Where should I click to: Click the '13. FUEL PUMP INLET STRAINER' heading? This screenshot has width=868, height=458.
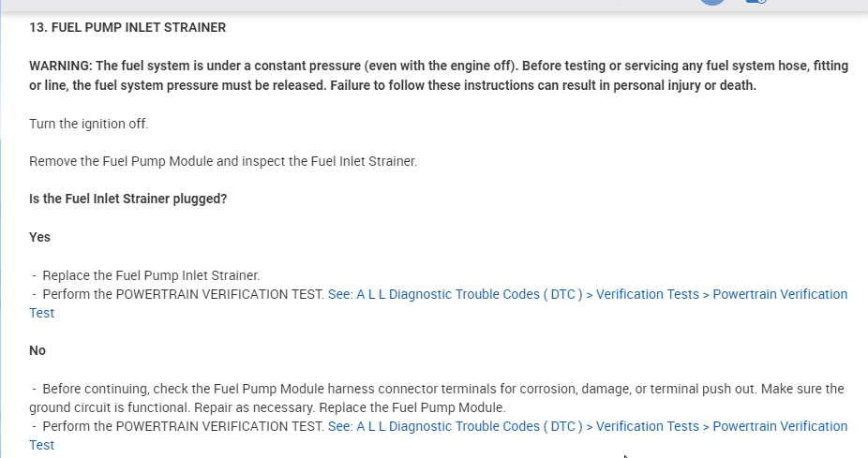tap(127, 27)
